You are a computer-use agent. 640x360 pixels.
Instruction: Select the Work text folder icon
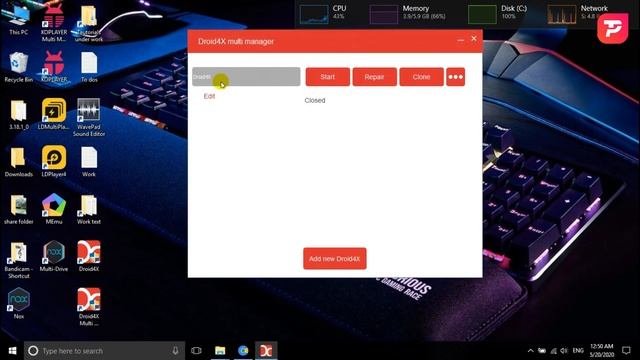[x=89, y=209]
